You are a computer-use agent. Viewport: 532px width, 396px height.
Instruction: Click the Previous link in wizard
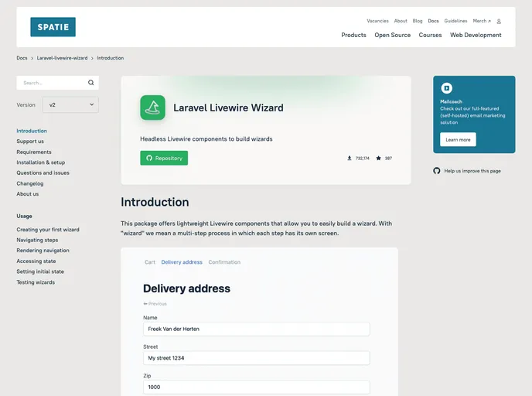pyautogui.click(x=155, y=304)
